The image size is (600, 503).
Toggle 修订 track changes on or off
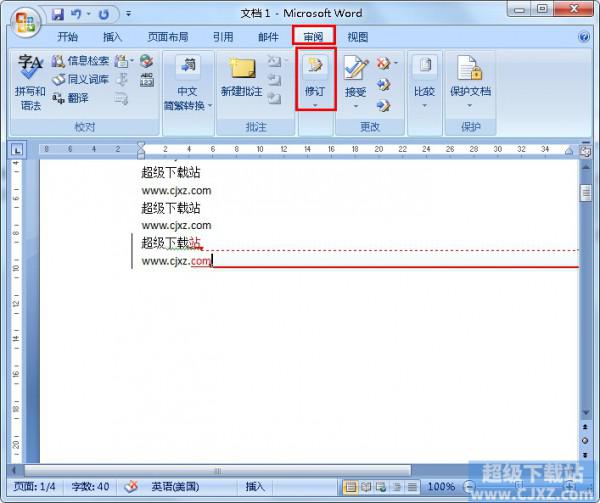click(315, 75)
